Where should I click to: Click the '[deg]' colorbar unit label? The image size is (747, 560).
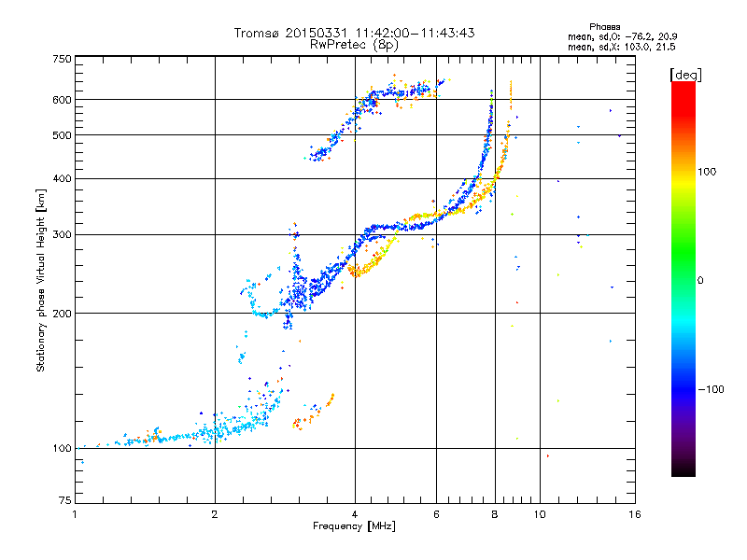[685, 75]
